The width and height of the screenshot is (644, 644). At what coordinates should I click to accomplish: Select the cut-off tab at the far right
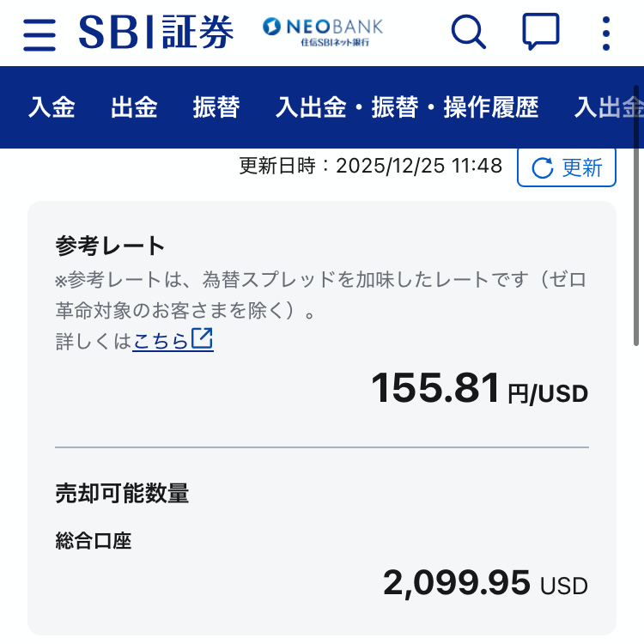tap(608, 107)
